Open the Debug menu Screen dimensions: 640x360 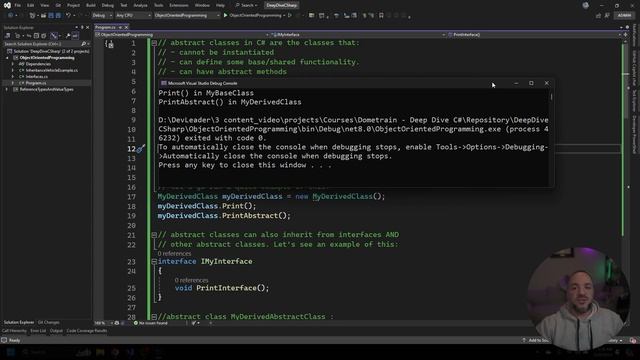[x=108, y=5]
